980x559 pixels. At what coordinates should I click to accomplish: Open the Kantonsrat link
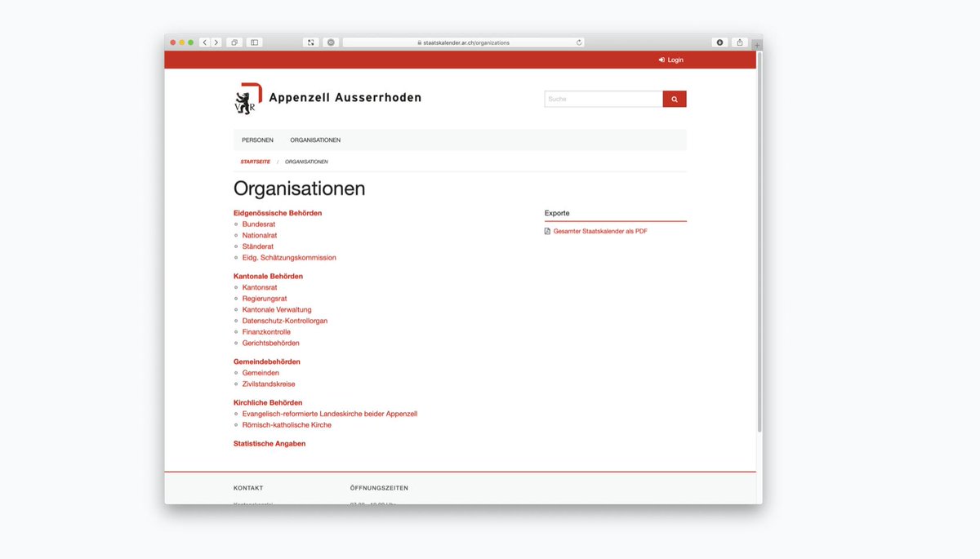[x=260, y=287]
